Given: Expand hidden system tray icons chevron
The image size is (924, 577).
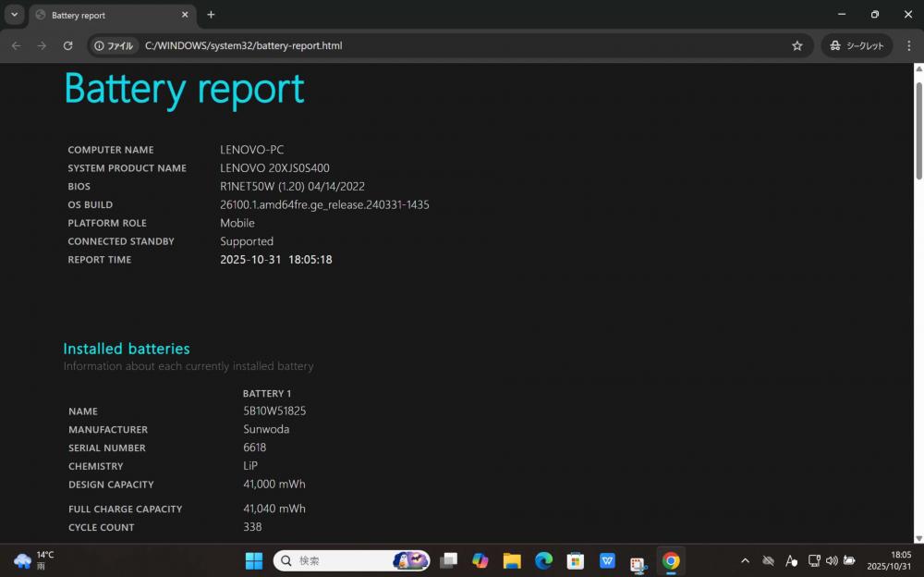Looking at the screenshot, I should point(745,560).
